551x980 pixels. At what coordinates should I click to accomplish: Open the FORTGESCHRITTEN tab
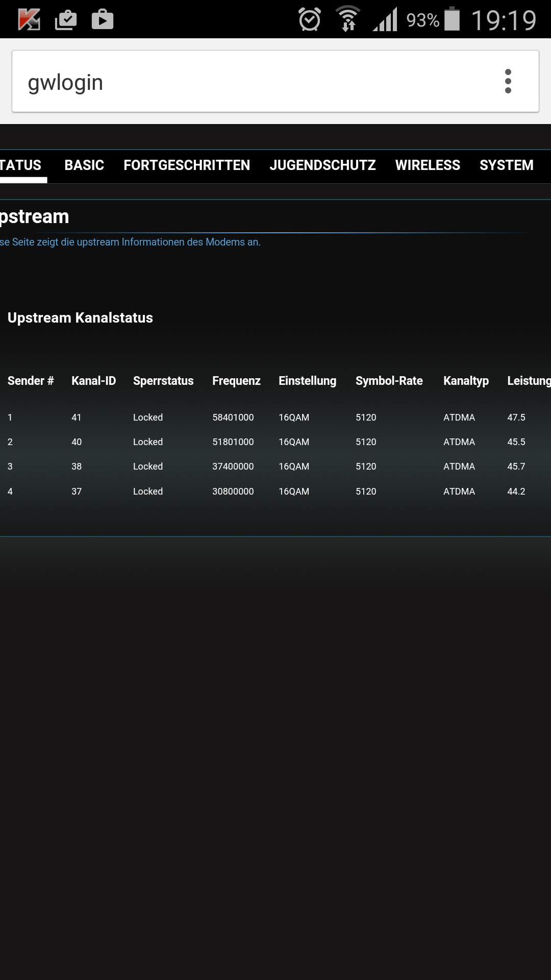point(187,165)
